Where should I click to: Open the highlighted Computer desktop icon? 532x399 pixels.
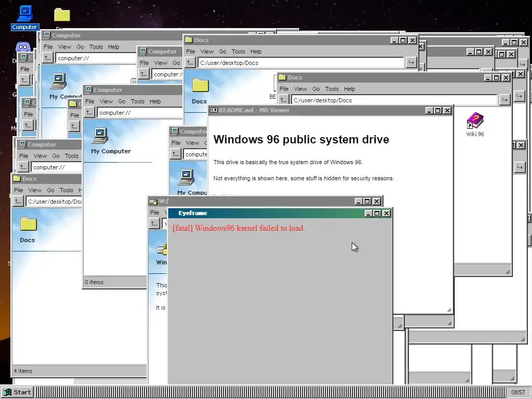25,18
